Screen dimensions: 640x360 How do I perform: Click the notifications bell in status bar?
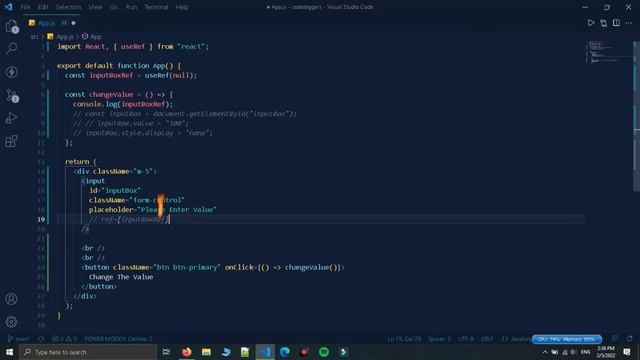[629, 339]
